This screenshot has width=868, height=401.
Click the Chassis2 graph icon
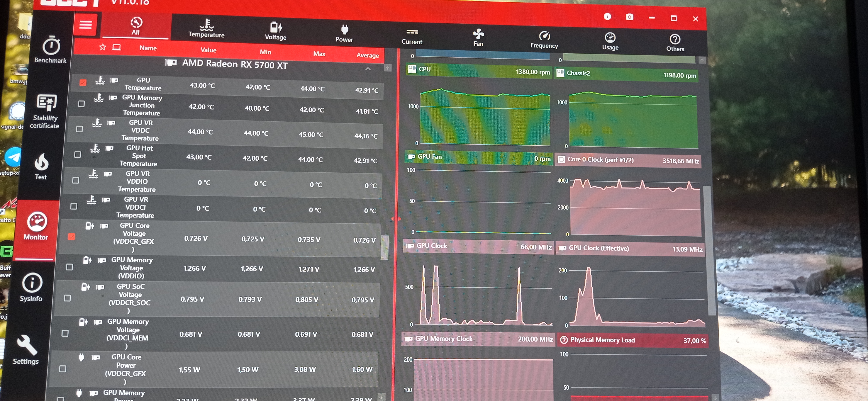(560, 73)
